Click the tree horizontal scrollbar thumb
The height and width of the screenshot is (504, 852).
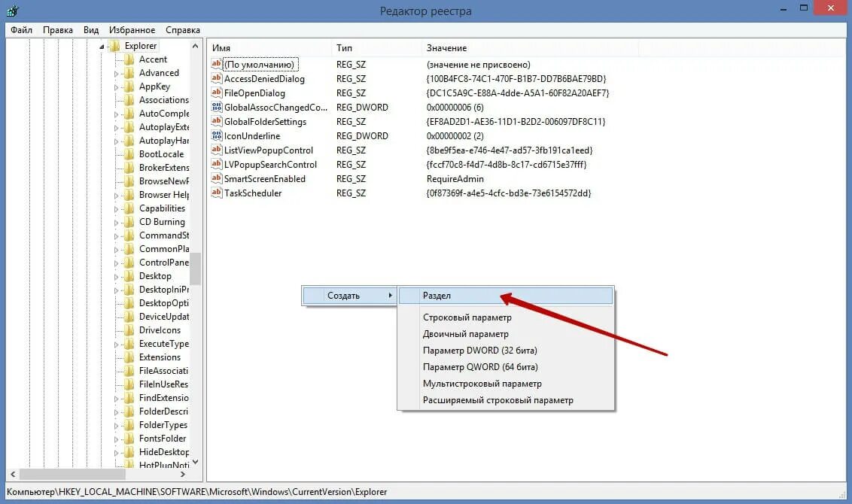tap(72, 474)
